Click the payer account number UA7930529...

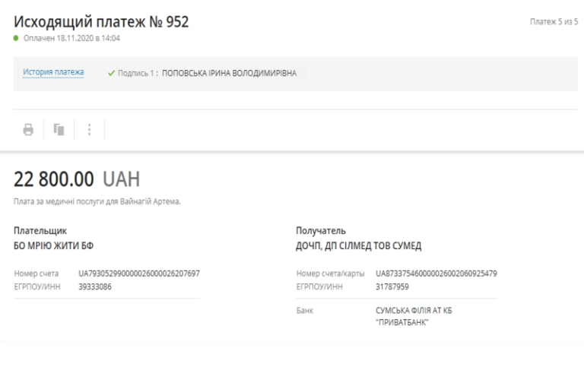(x=138, y=273)
